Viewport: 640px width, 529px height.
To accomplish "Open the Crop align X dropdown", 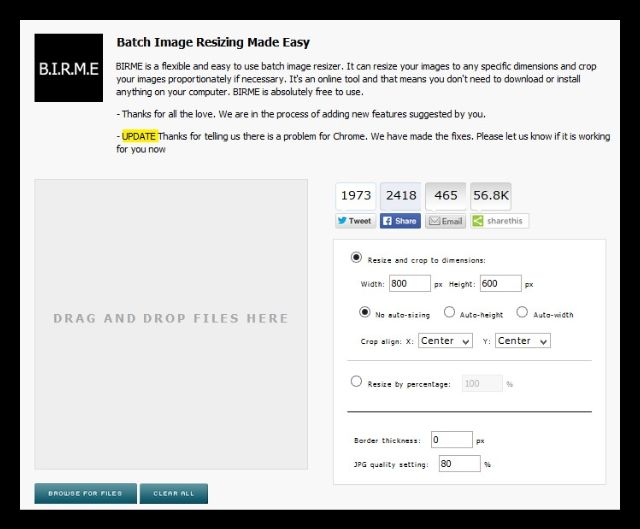I will pyautogui.click(x=445, y=341).
